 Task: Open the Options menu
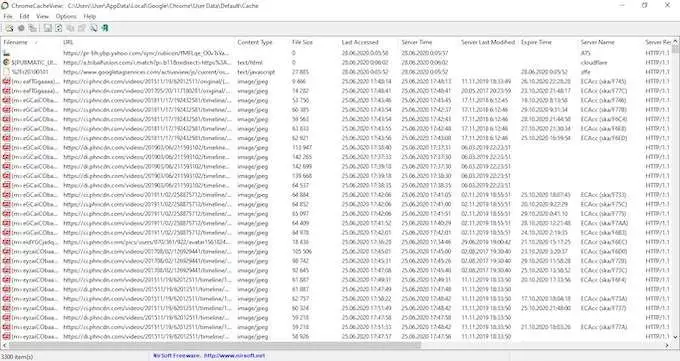[66, 16]
